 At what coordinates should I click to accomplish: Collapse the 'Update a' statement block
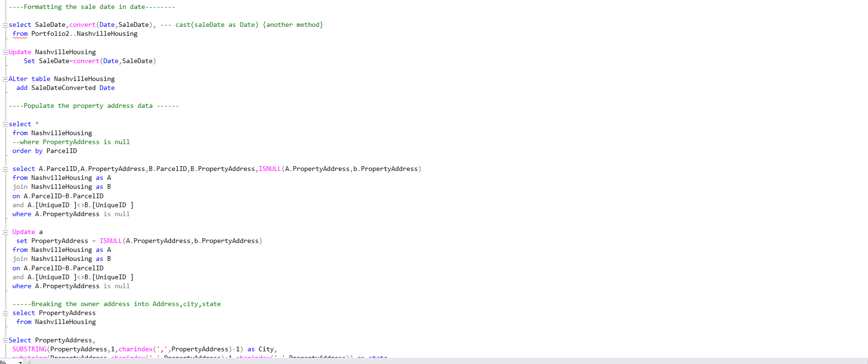click(5, 232)
